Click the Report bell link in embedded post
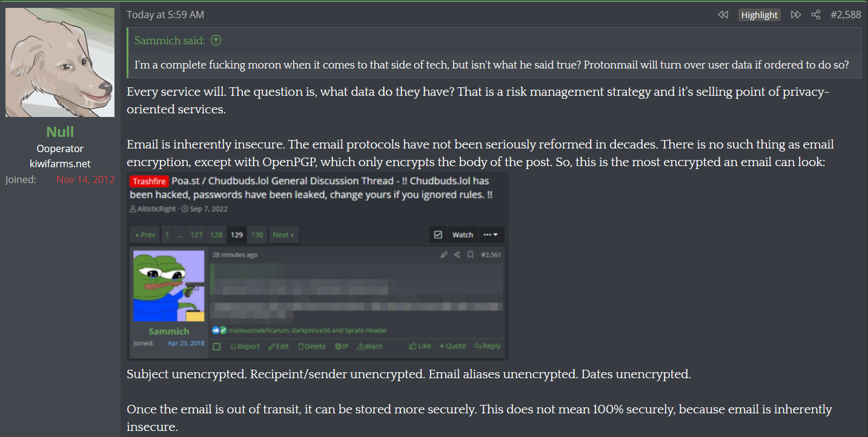 (245, 346)
